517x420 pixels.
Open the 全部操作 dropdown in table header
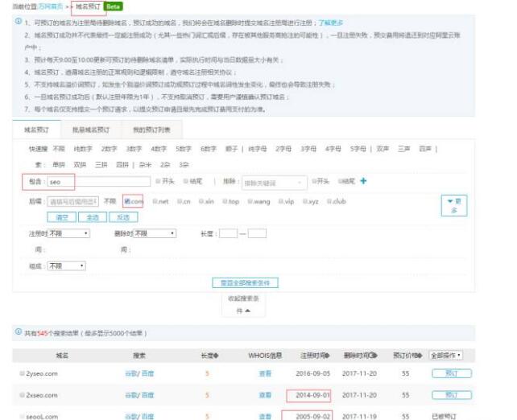point(446,356)
